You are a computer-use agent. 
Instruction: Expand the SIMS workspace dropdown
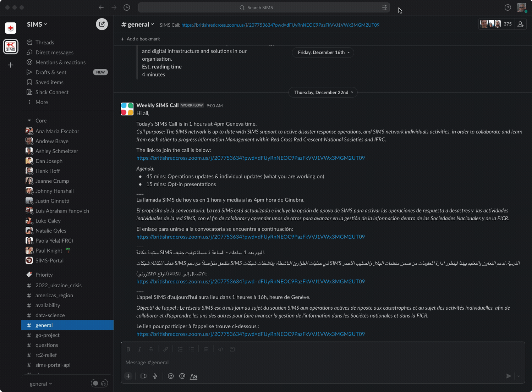(x=37, y=24)
